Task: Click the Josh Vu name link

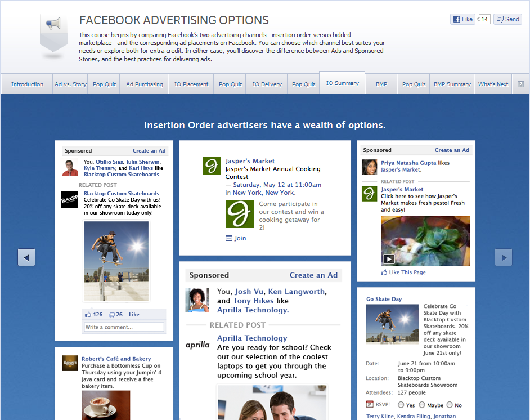Action: (x=249, y=292)
